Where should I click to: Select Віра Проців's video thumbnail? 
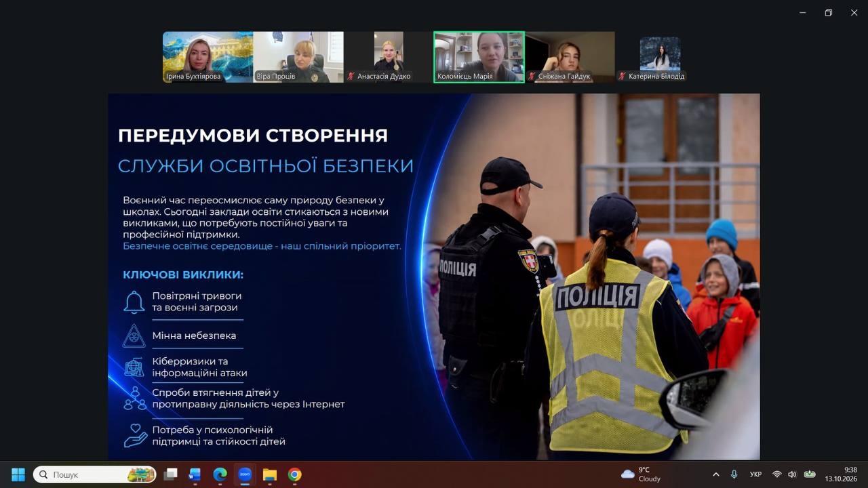tap(298, 57)
